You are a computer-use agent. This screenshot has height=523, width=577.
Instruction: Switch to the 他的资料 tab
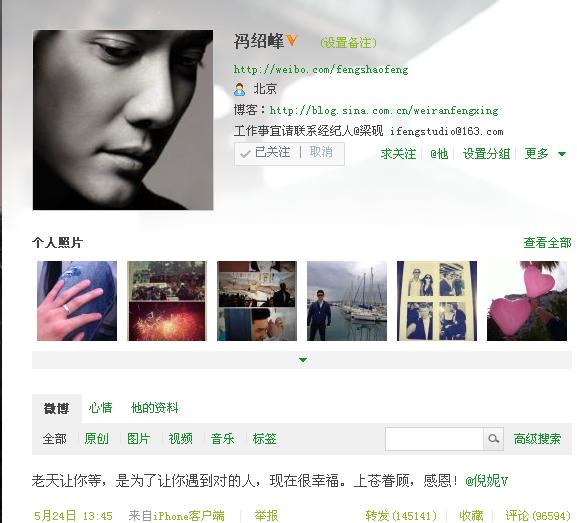(x=155, y=408)
